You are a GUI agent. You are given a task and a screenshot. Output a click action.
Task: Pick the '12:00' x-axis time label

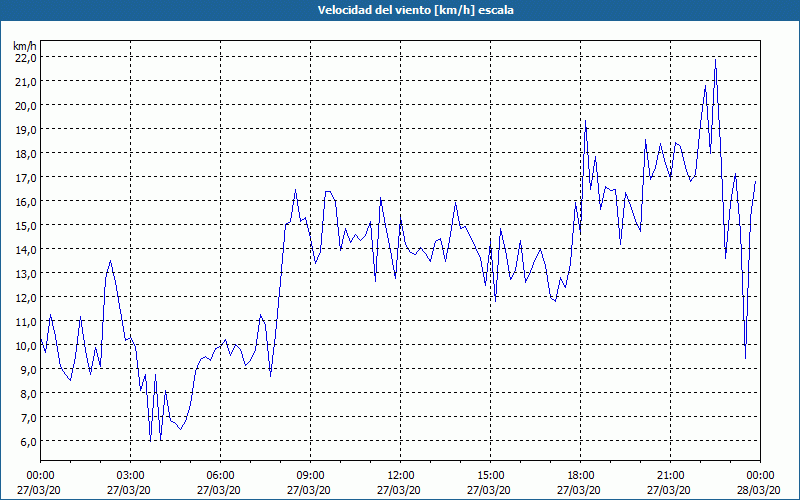401,476
